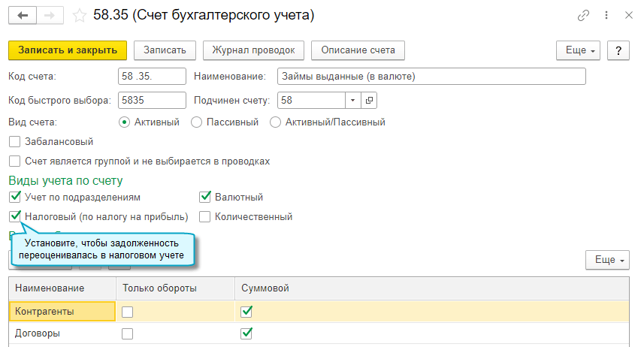The image size is (644, 347).
Task: Enable the Забалансовый checkbox
Action: (x=14, y=141)
